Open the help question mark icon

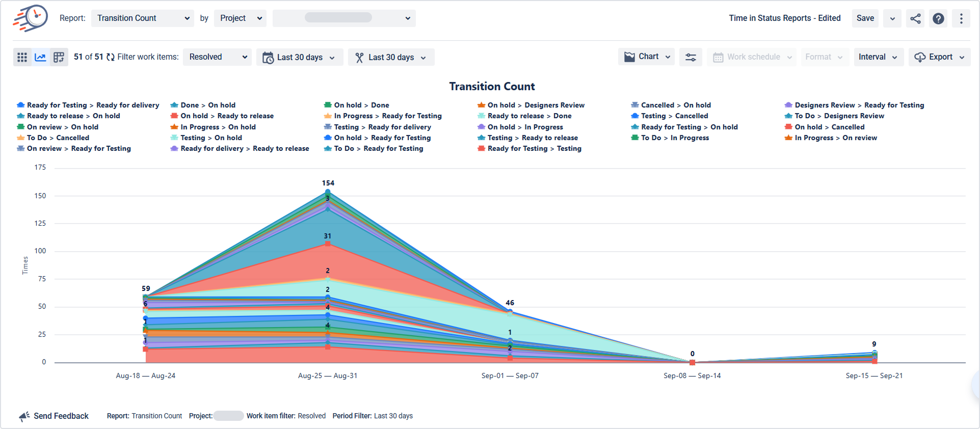click(x=938, y=18)
